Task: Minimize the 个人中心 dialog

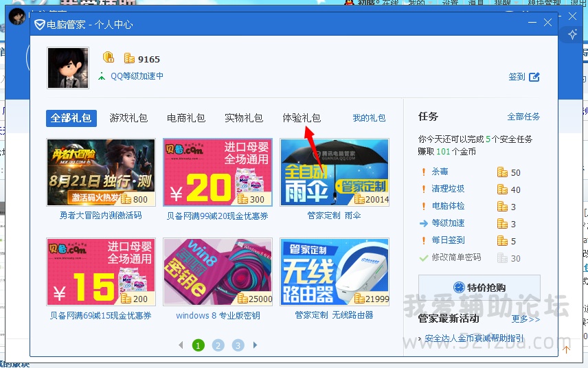Action: click(x=532, y=23)
